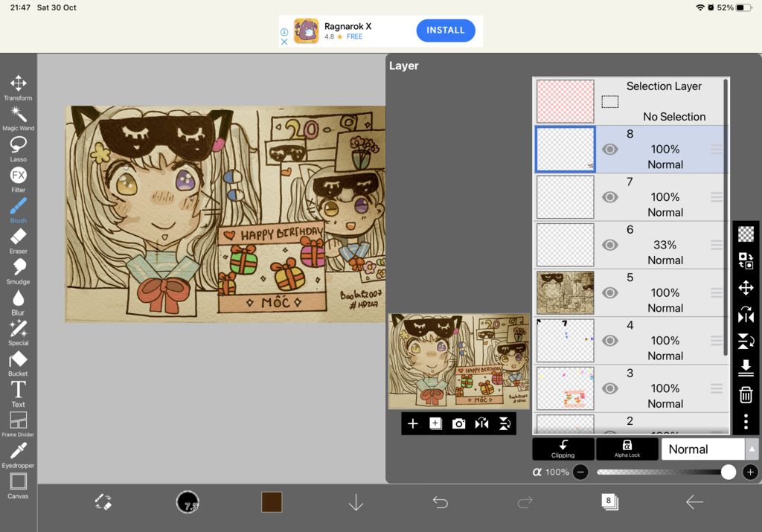The width and height of the screenshot is (762, 532).
Task: Tap the vertical mirror icon in side panel
Action: click(x=746, y=341)
